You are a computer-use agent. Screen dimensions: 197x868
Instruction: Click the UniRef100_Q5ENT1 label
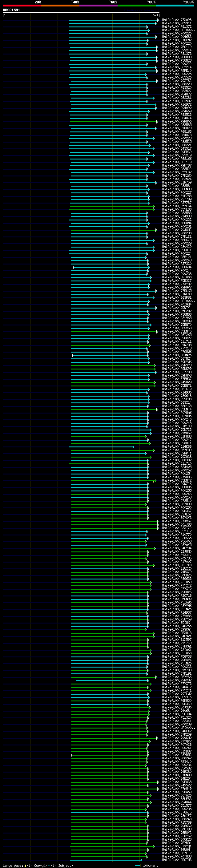point(177,386)
